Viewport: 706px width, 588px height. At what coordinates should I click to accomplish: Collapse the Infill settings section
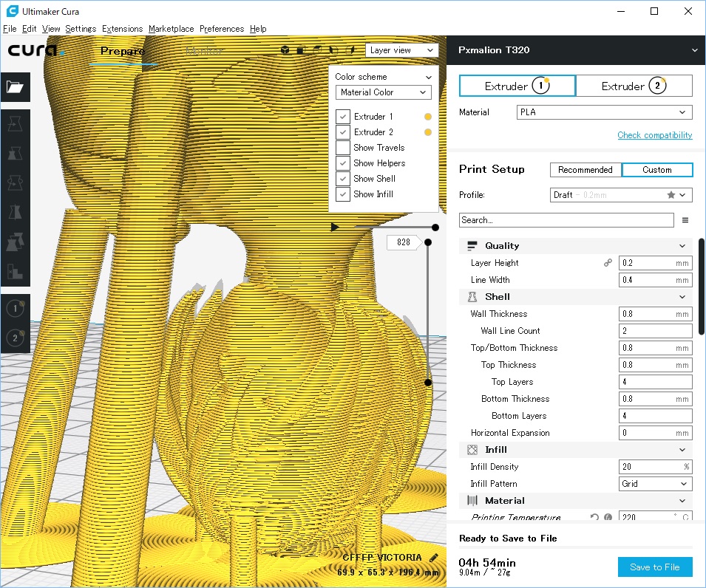[x=682, y=450]
